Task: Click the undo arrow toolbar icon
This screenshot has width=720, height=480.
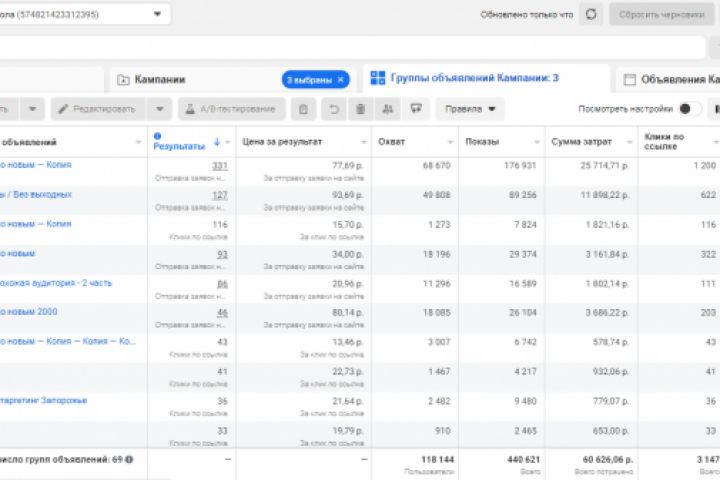Action: tap(334, 109)
